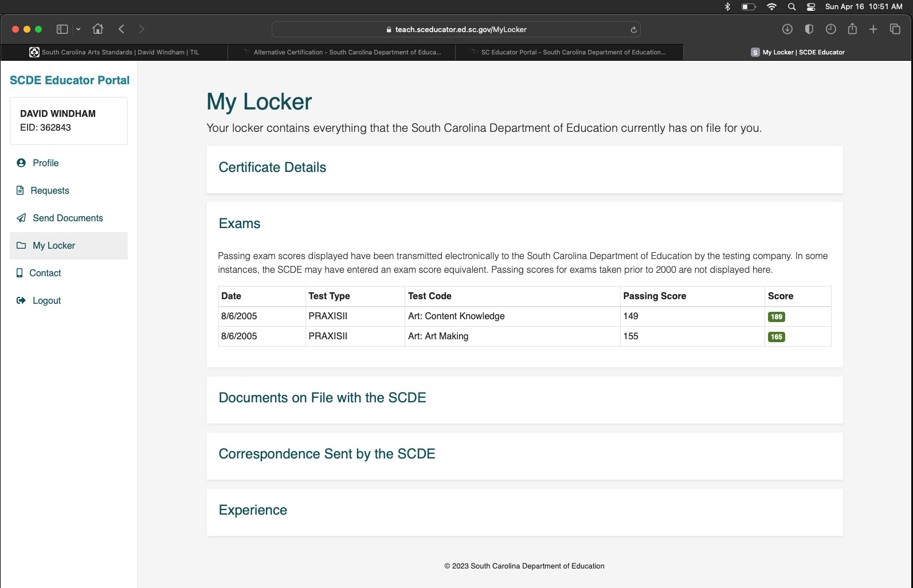Viewport: 913px width, 588px height.
Task: Reload page using address bar icon
Action: [633, 30]
